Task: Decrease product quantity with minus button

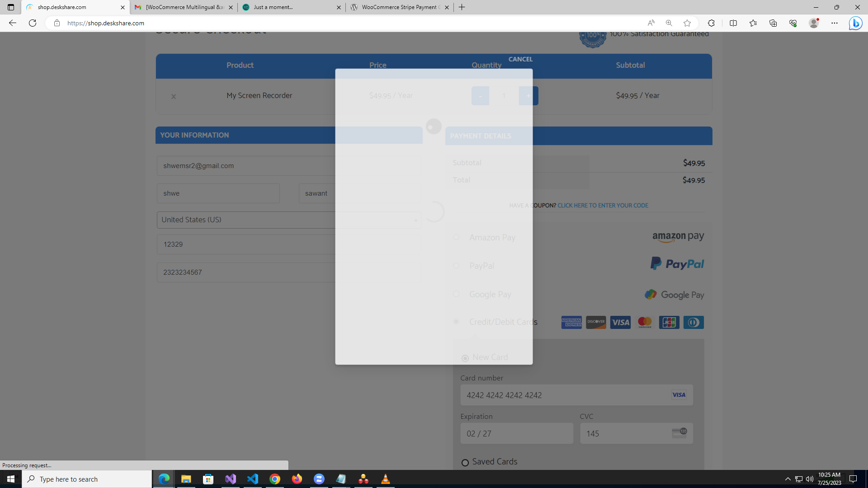Action: pos(480,96)
